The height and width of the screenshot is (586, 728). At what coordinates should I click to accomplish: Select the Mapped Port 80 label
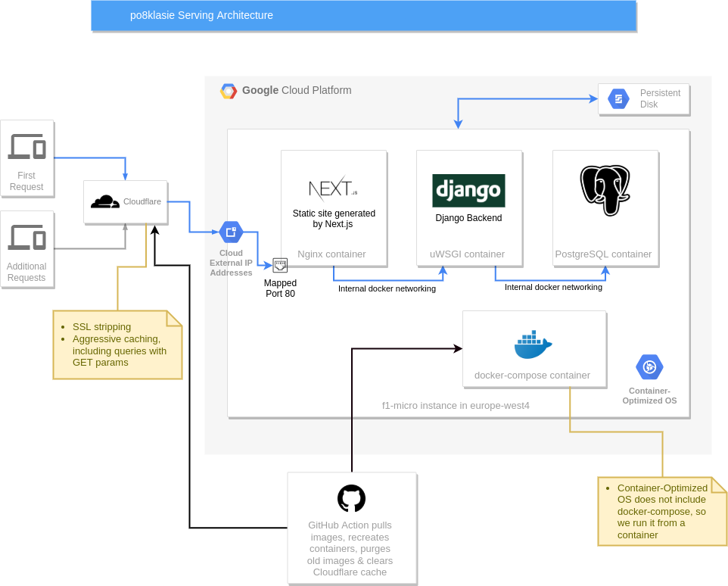click(x=280, y=288)
